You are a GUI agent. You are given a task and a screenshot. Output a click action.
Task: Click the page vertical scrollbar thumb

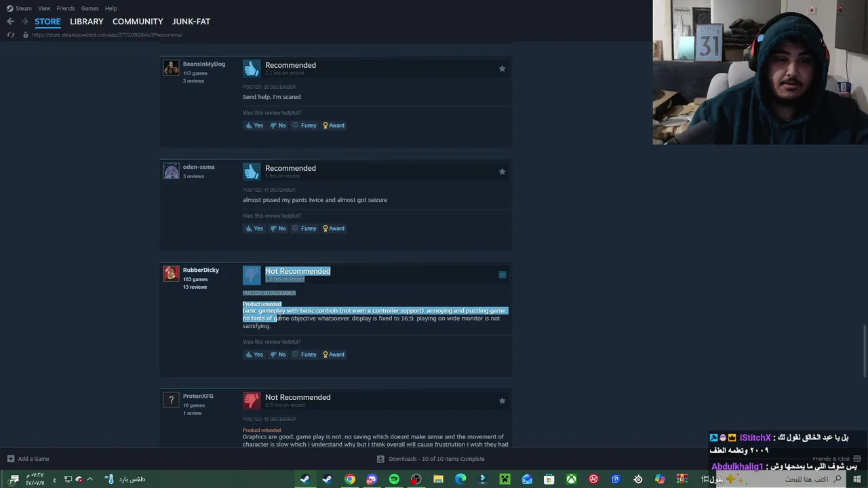pyautogui.click(x=865, y=351)
